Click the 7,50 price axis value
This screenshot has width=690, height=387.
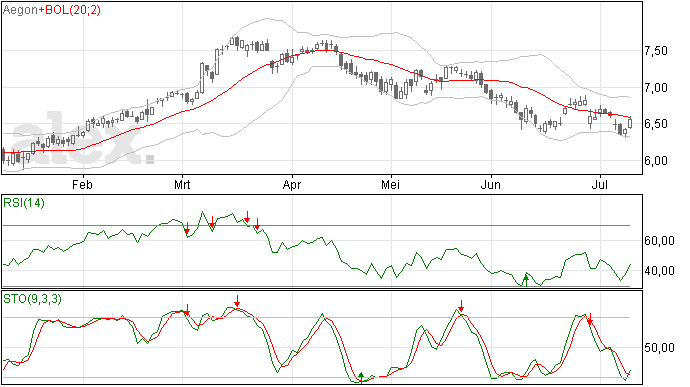(x=656, y=51)
